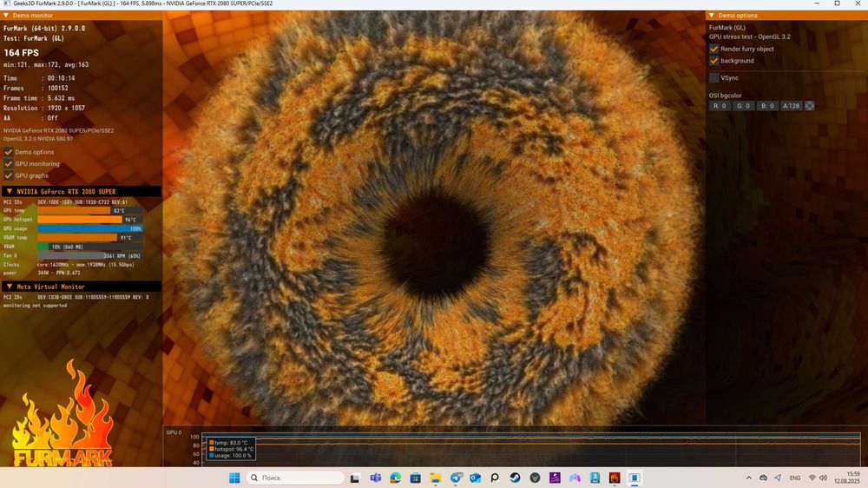The height and width of the screenshot is (488, 868).
Task: Open Telegram from taskbar
Action: coord(456,478)
